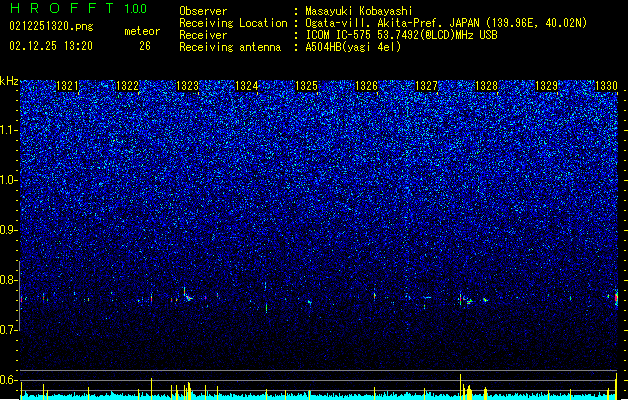This screenshot has width=629, height=400.
Task: Click the 1321 time marker
Action: [x=67, y=86]
